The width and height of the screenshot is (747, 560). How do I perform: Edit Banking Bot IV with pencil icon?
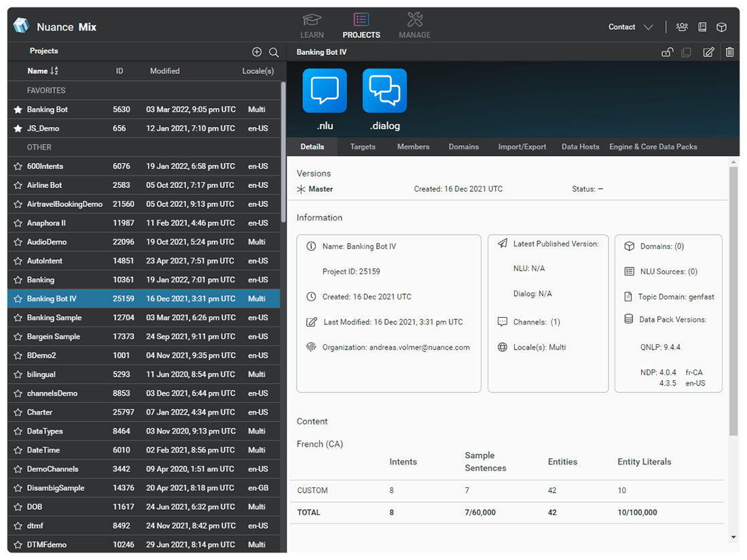(709, 52)
